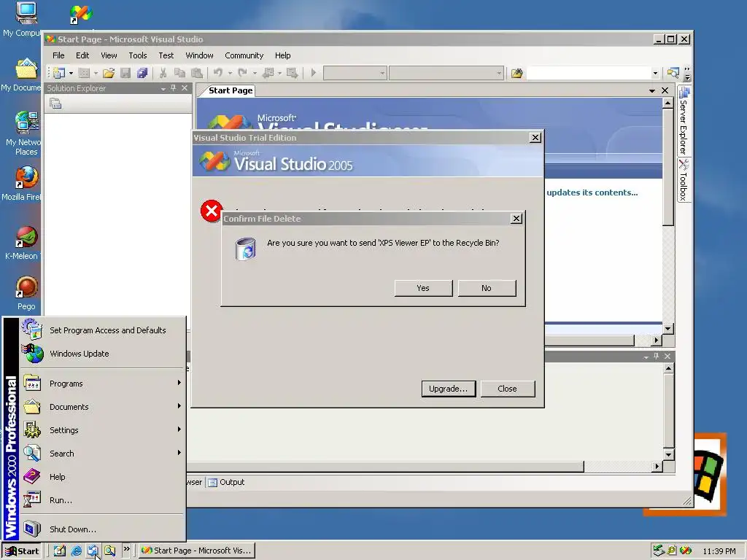The height and width of the screenshot is (560, 747).
Task: Open Solution Explorer window position dropdown
Action: [x=163, y=88]
